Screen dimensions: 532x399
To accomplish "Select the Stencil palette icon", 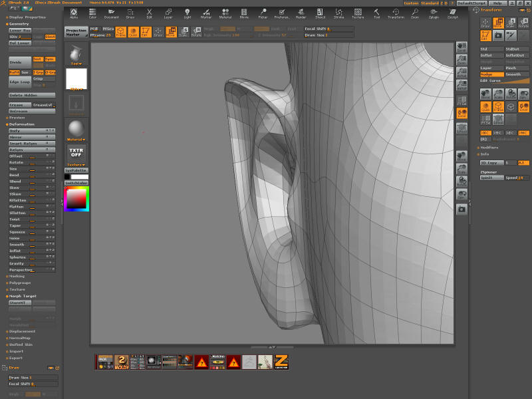I will (320, 13).
